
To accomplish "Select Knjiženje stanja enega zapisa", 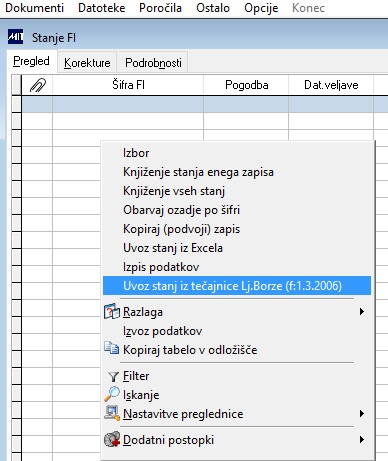I will point(237,172).
